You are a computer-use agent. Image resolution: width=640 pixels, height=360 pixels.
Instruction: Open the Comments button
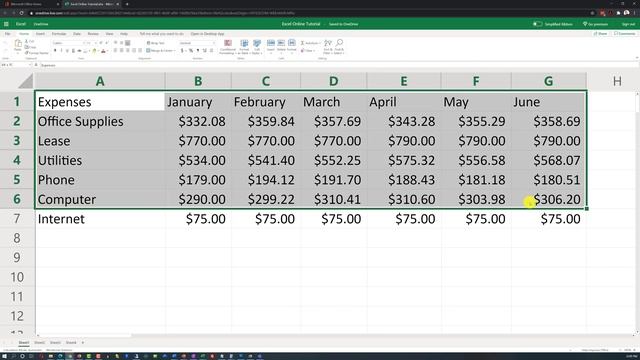pos(624,34)
